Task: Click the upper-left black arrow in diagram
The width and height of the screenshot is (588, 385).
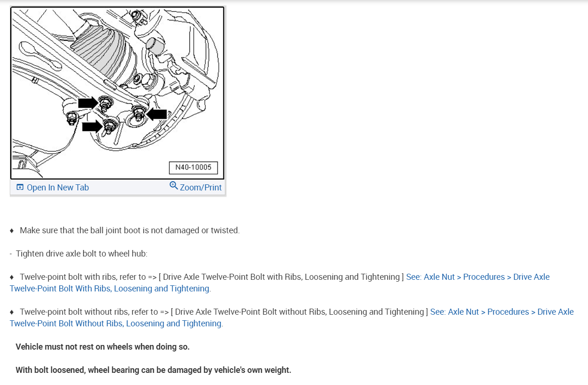Action: [x=88, y=102]
